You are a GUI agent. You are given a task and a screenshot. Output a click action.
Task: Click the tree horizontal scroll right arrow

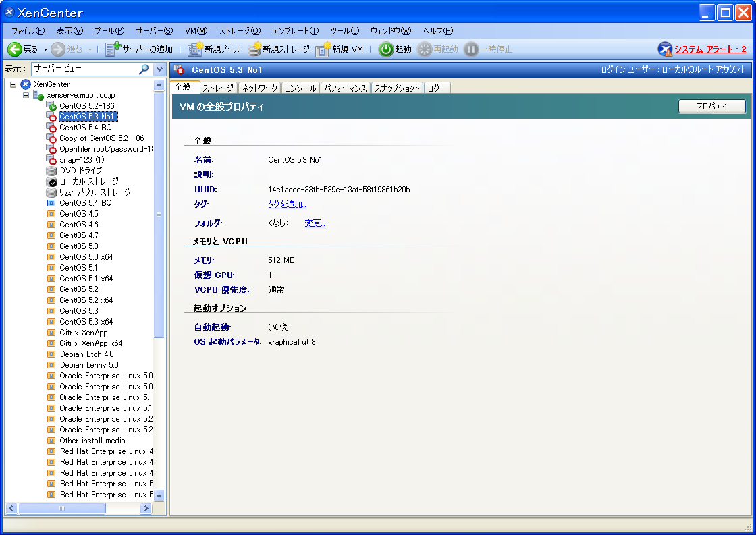click(146, 508)
